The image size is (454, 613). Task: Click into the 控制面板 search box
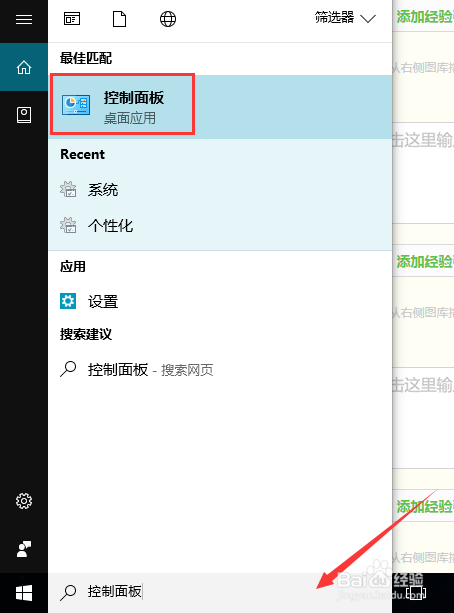coord(220,592)
